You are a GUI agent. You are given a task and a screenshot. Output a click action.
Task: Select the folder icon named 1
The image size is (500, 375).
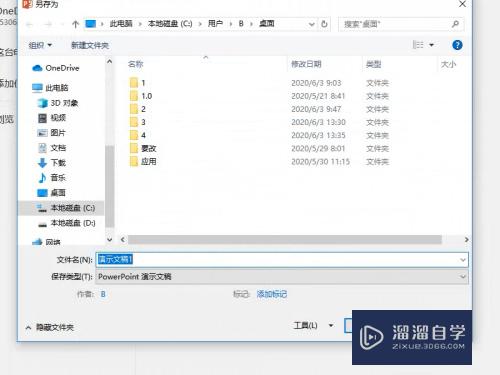tap(134, 83)
